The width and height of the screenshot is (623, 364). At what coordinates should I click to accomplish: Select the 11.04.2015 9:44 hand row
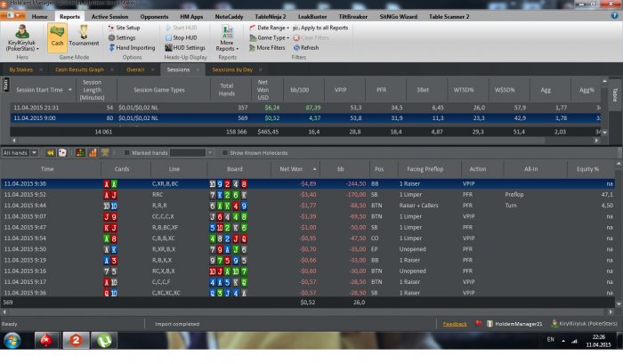[308, 206]
